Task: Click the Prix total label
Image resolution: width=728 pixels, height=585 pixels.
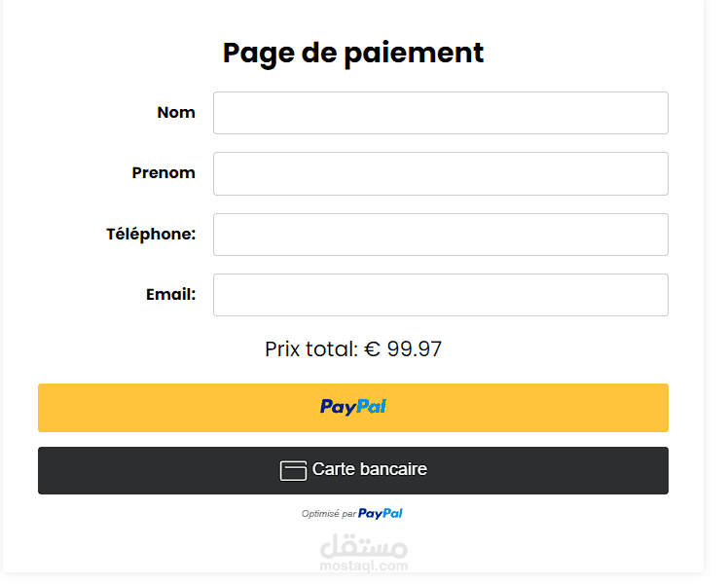Action: tap(311, 349)
